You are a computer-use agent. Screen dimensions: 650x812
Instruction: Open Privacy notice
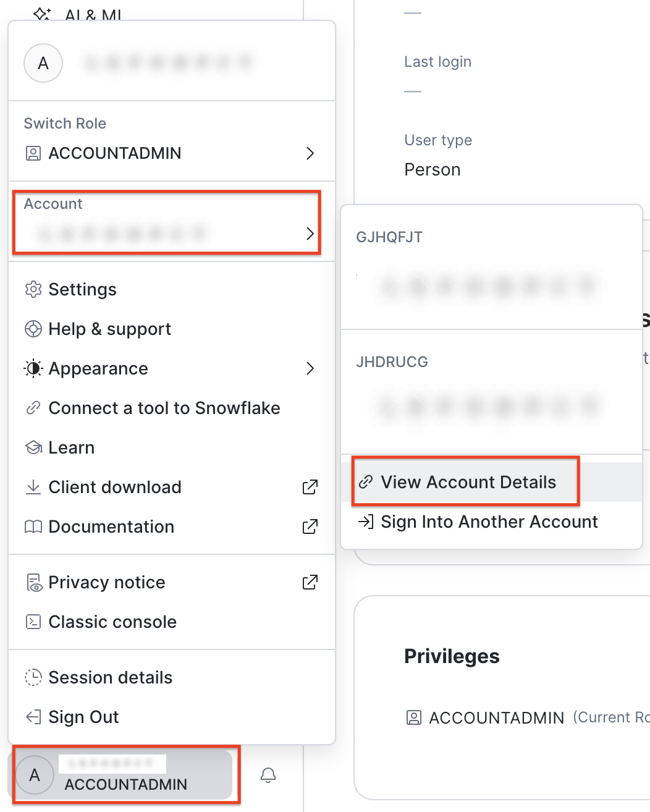point(172,582)
